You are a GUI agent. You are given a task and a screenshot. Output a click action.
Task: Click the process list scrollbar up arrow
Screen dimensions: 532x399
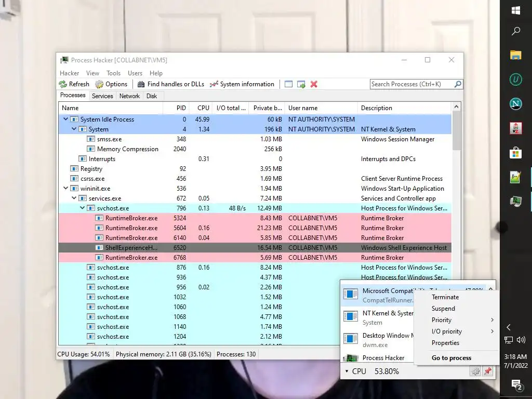pos(456,107)
